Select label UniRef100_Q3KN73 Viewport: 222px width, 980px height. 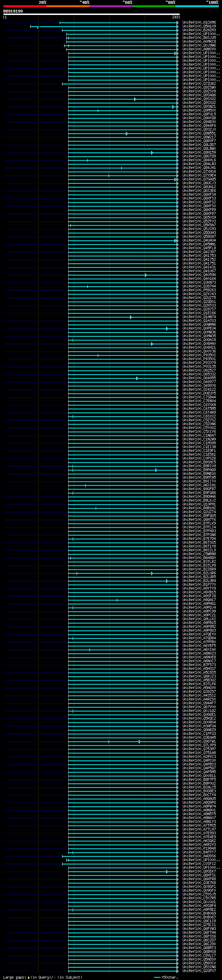(x=199, y=282)
